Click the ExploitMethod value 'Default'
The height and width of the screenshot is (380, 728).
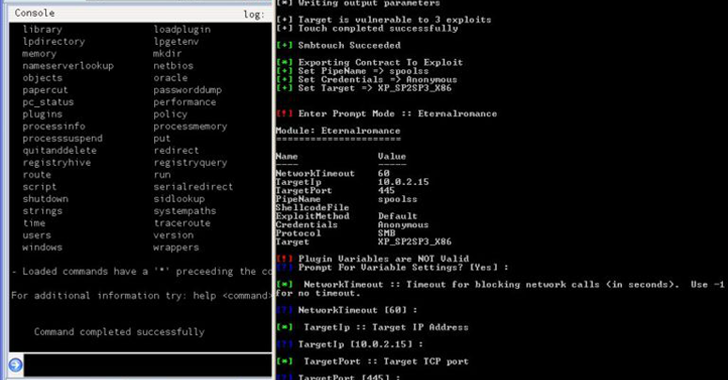pos(397,216)
